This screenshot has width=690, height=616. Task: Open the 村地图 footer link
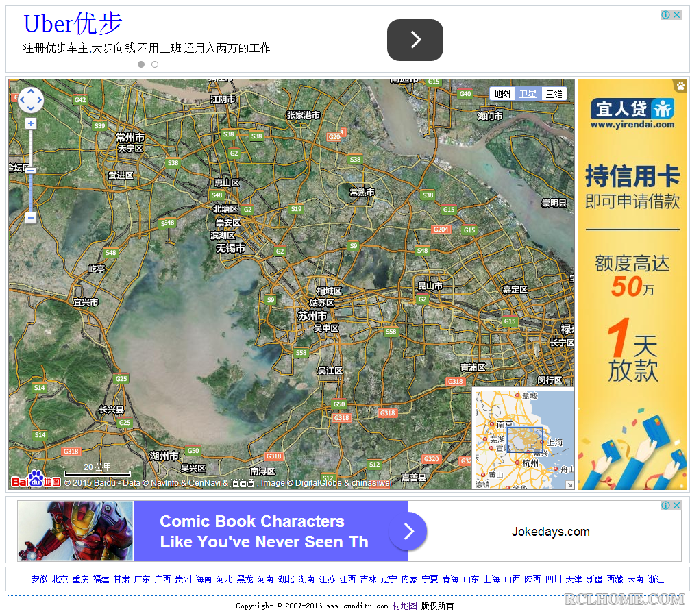[404, 606]
